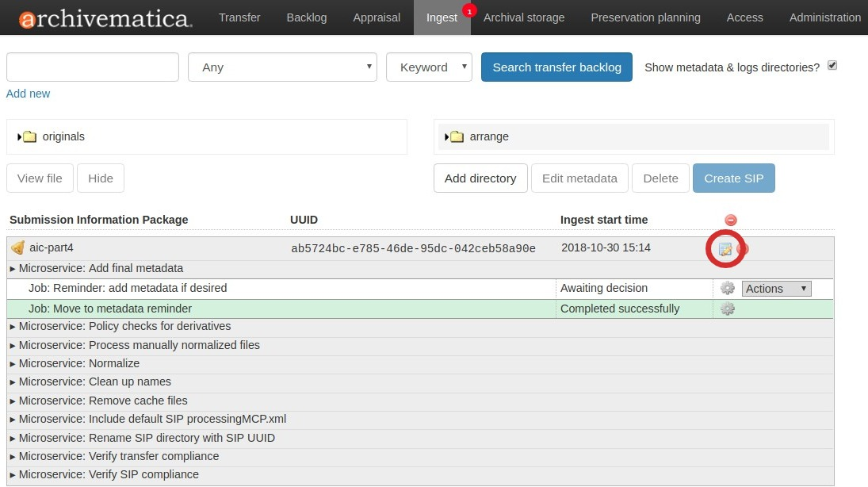Click gear icon for add metadata reminder job

pos(727,289)
